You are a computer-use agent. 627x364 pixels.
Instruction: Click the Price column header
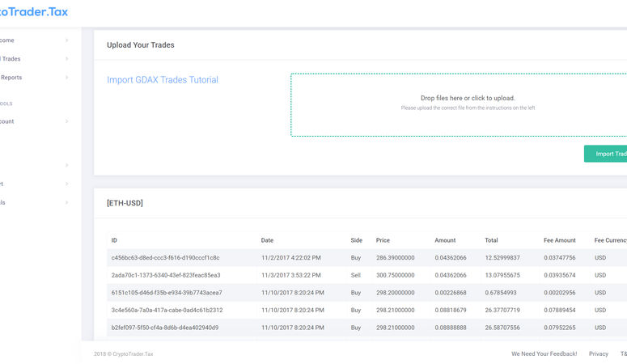(x=383, y=240)
